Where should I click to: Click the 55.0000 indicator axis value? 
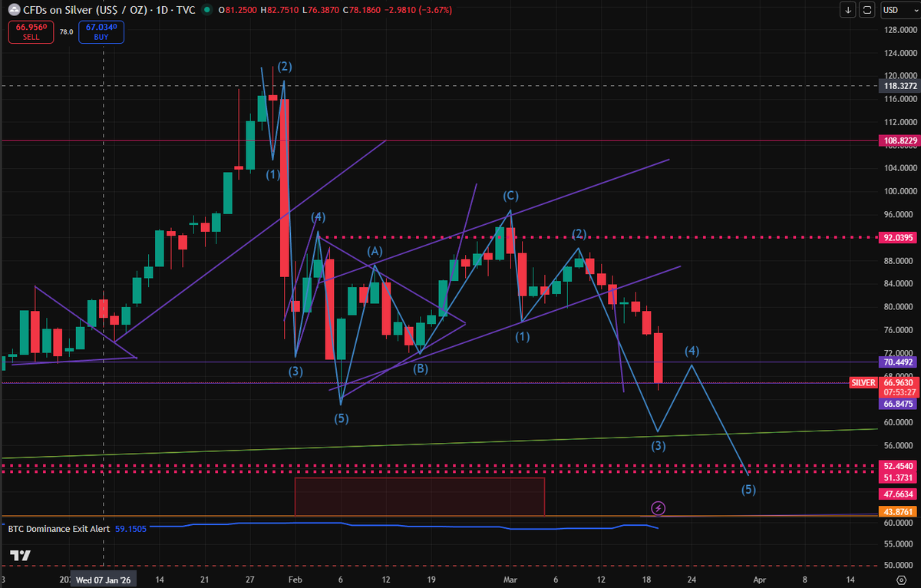tap(899, 543)
